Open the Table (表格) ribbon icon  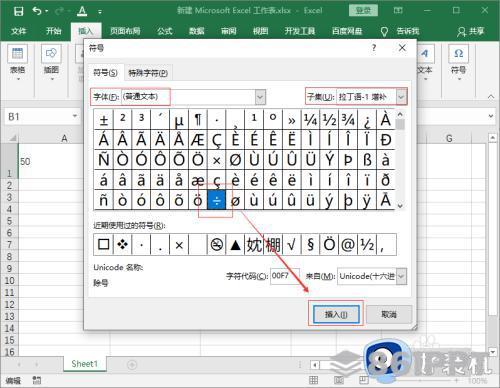18,54
